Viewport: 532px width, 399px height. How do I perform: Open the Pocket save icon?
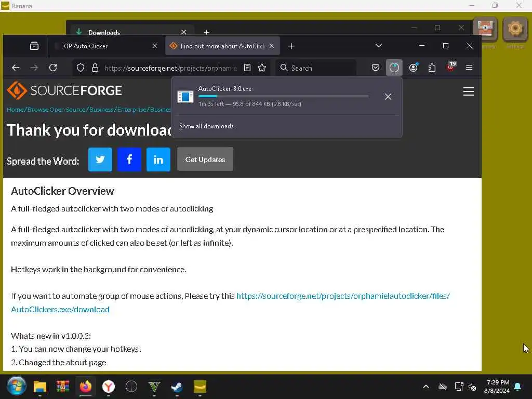376,68
